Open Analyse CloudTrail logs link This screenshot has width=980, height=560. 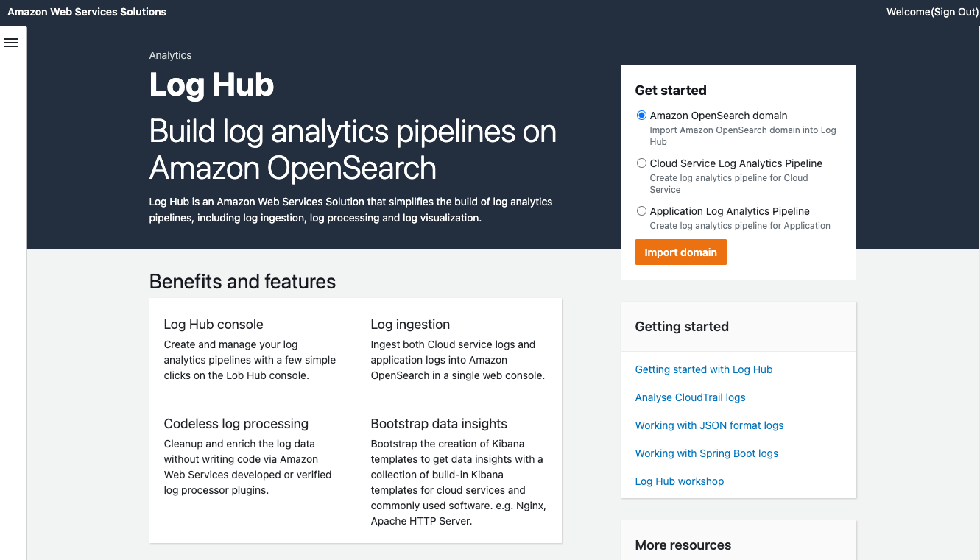(x=690, y=397)
